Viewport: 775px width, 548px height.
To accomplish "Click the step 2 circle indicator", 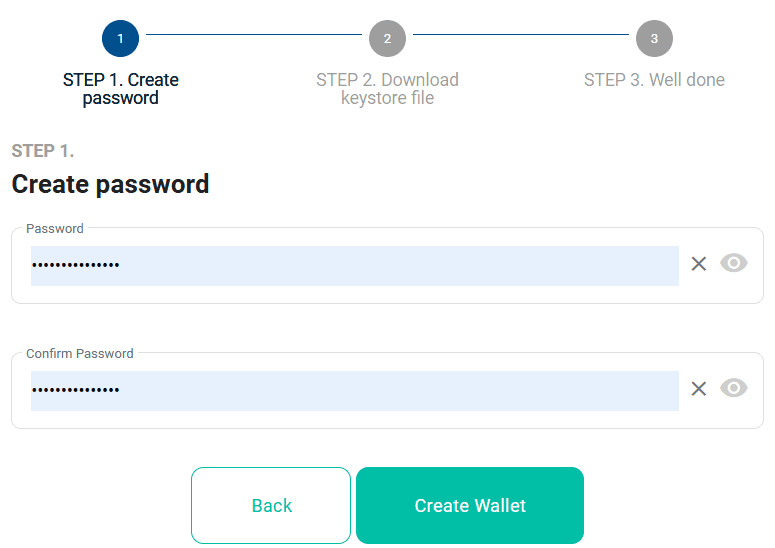I will coord(387,39).
